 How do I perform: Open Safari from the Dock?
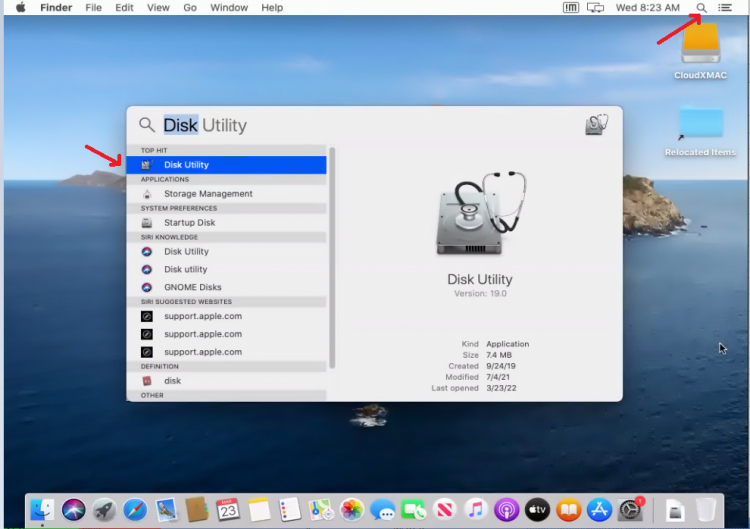point(135,509)
